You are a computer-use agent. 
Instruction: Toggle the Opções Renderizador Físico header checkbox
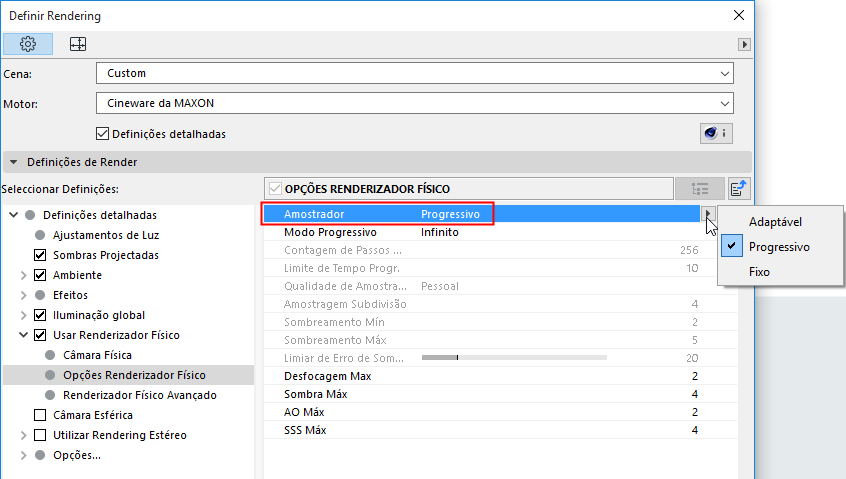tap(275, 189)
